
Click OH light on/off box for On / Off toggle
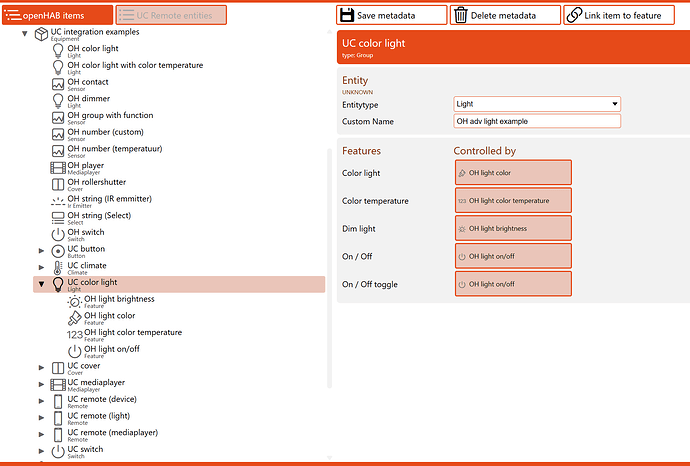513,284
